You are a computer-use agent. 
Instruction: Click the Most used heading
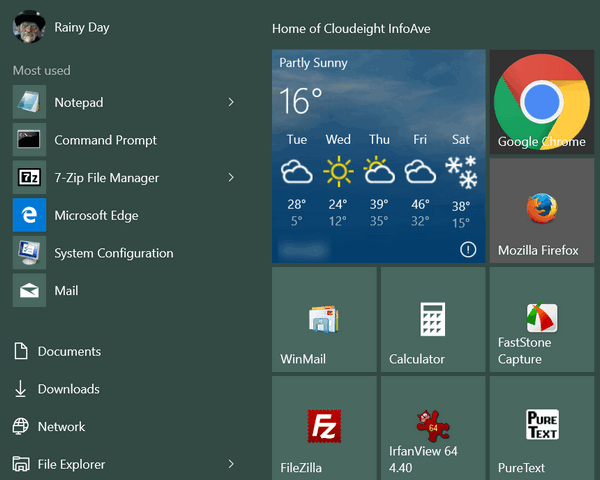pyautogui.click(x=42, y=70)
